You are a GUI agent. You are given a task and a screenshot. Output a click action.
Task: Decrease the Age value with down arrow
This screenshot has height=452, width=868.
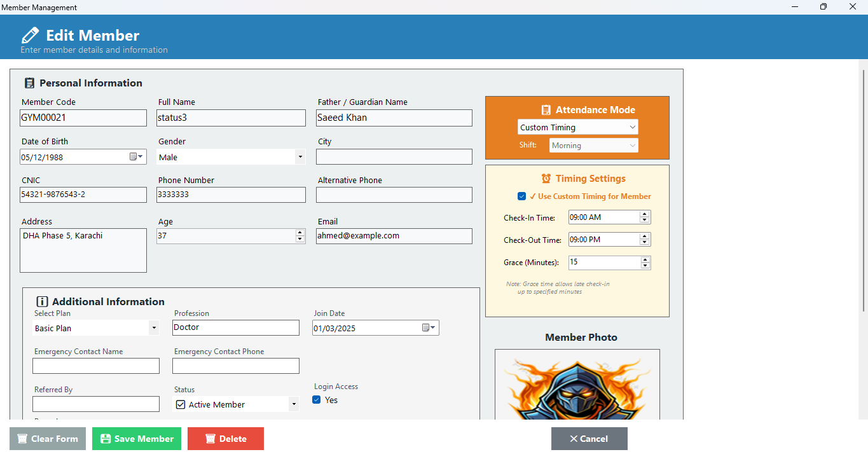click(x=300, y=239)
